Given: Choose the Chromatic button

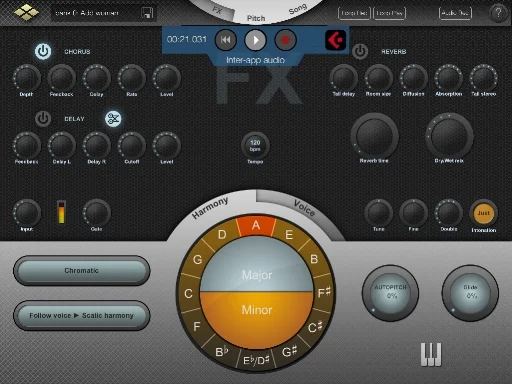Looking at the screenshot, I should 82,270.
